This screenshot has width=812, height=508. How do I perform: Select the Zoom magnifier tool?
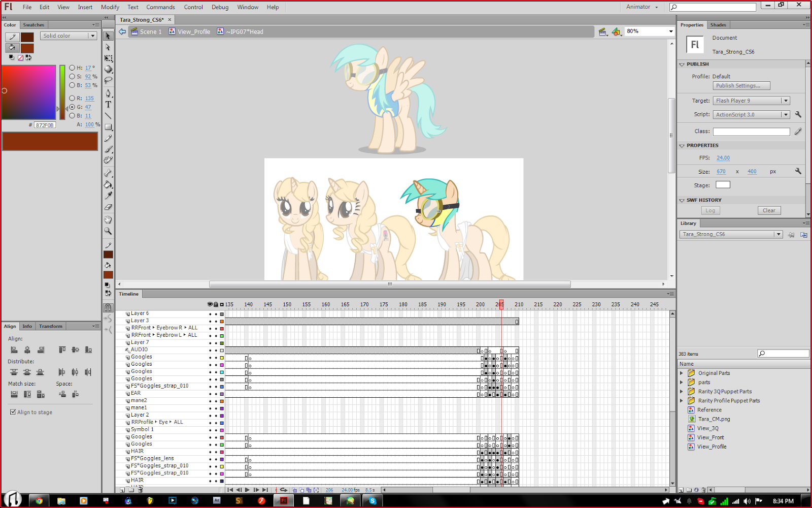click(x=108, y=231)
